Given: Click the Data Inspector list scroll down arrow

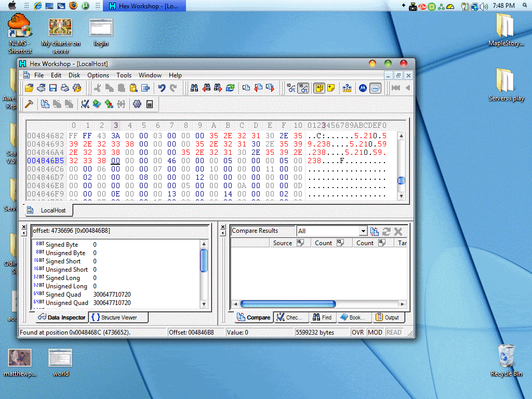Looking at the screenshot, I should [204, 304].
